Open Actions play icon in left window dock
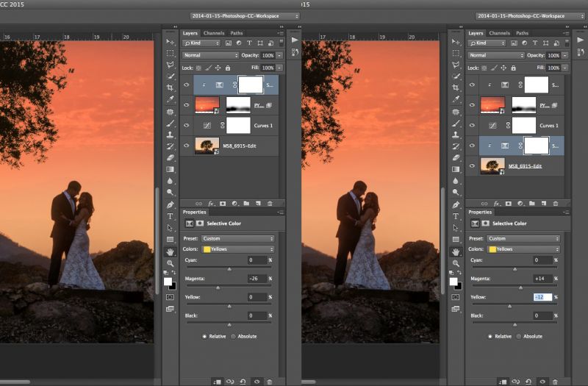 point(295,40)
